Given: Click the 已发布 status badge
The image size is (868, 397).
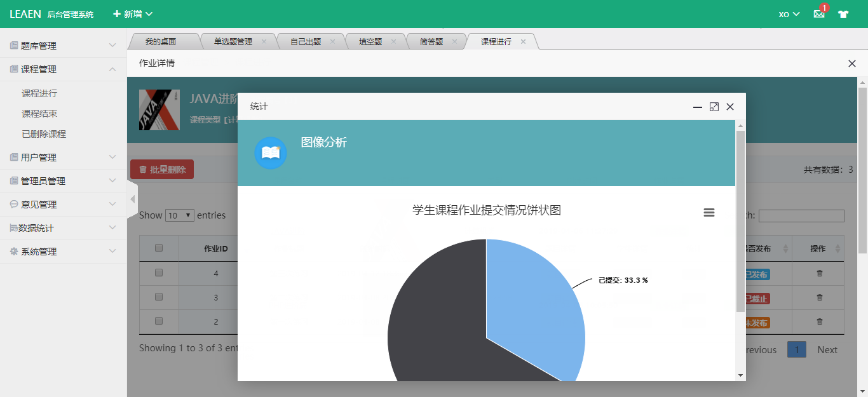Looking at the screenshot, I should pos(757,274).
